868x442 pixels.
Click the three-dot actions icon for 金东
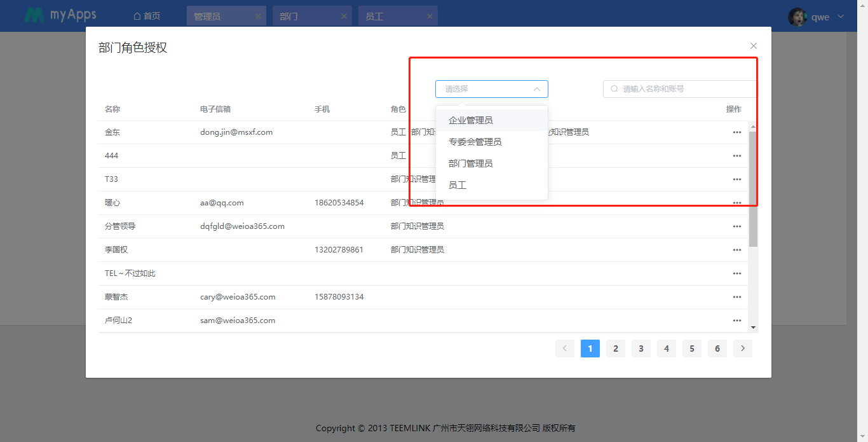[x=736, y=132]
